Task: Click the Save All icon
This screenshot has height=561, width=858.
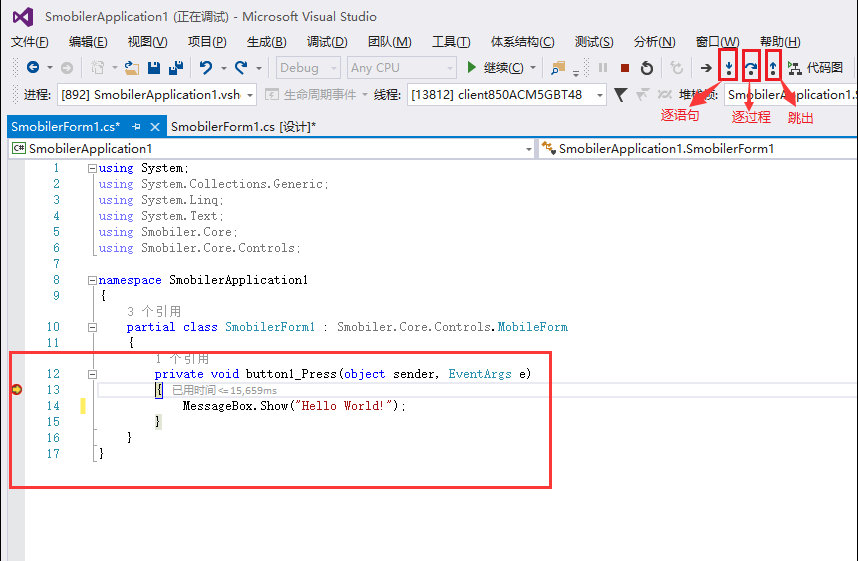Action: pos(176,68)
